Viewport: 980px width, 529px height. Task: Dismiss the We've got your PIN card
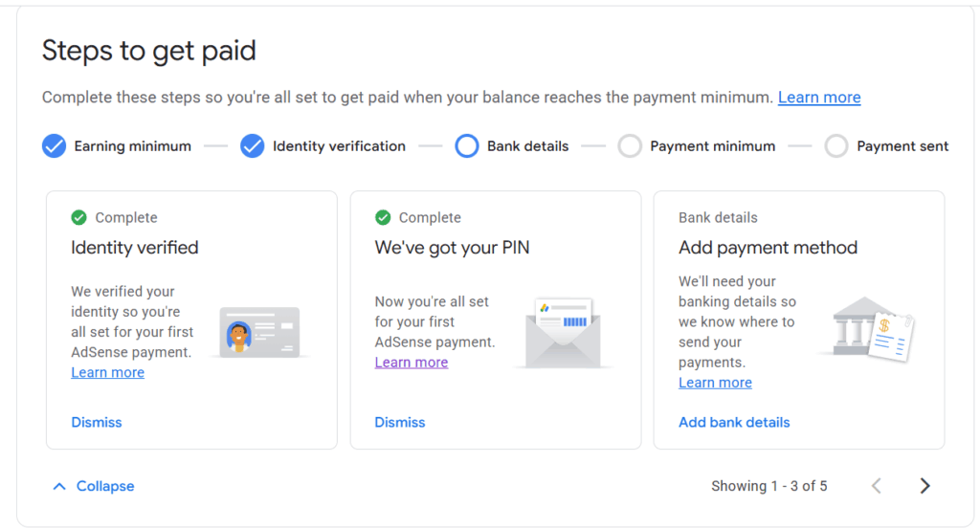point(400,422)
